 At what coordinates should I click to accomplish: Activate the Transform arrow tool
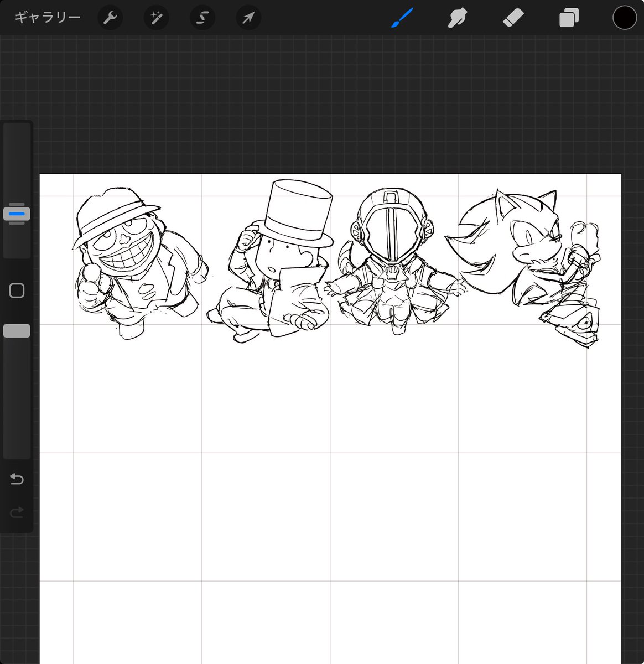(248, 18)
